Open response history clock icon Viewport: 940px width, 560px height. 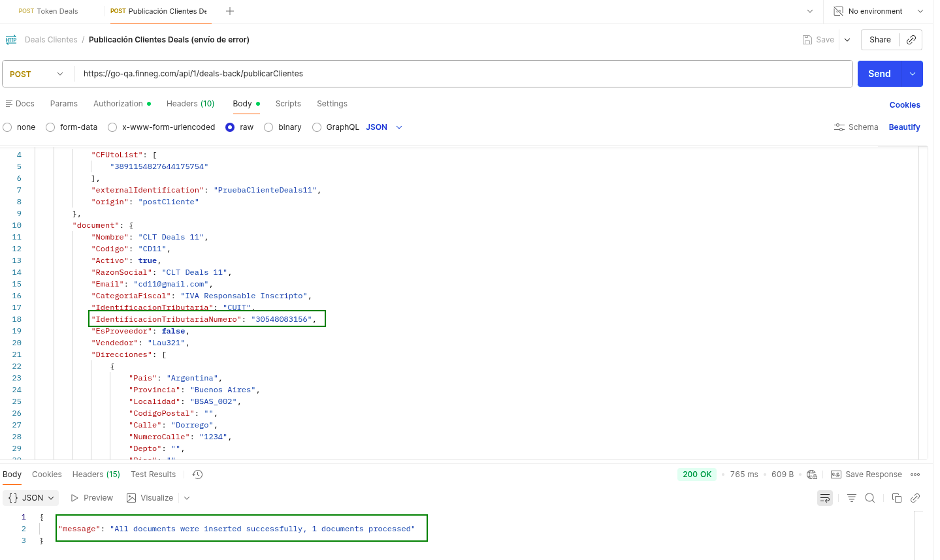[x=197, y=474]
